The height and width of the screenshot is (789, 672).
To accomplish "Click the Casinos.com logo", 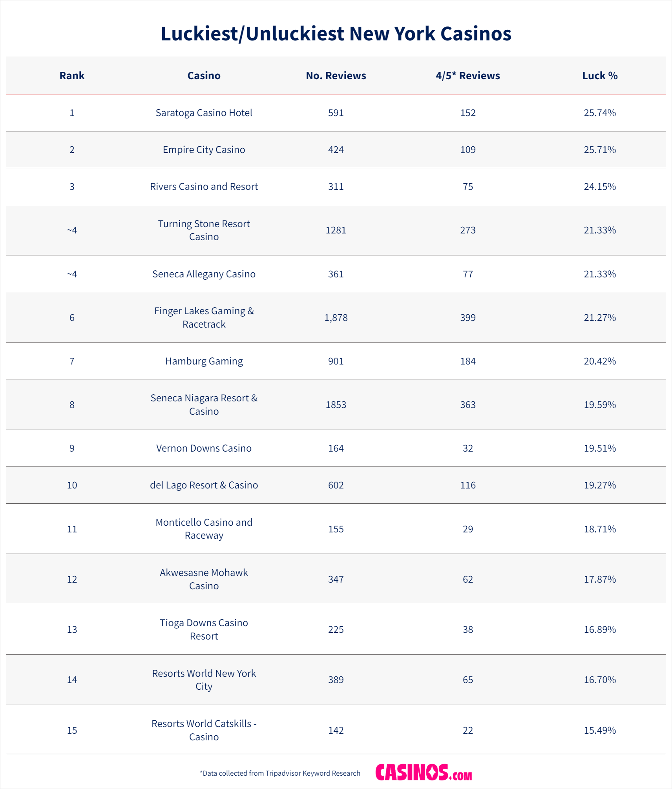I will 424,772.
